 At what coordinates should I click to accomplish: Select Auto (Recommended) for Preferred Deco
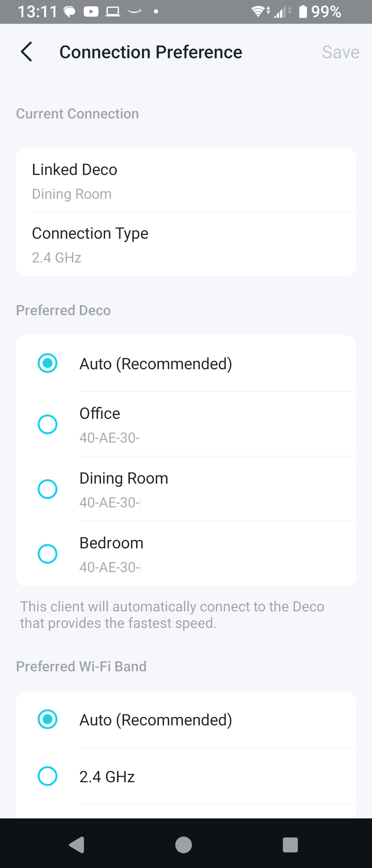tap(48, 363)
